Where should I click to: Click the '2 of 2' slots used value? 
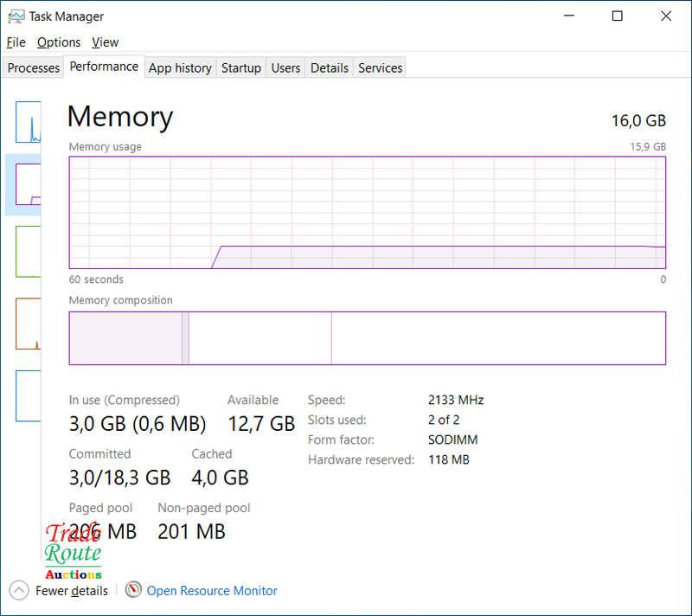444,420
